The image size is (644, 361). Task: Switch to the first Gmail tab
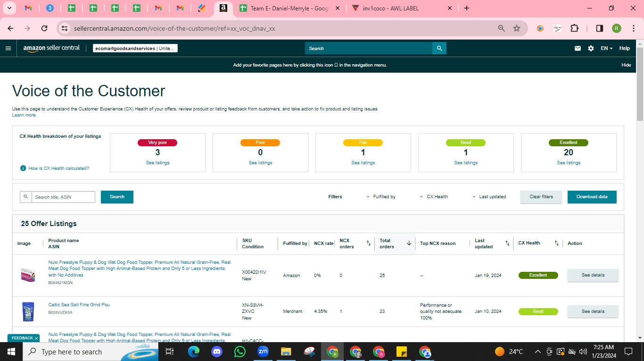28,8
